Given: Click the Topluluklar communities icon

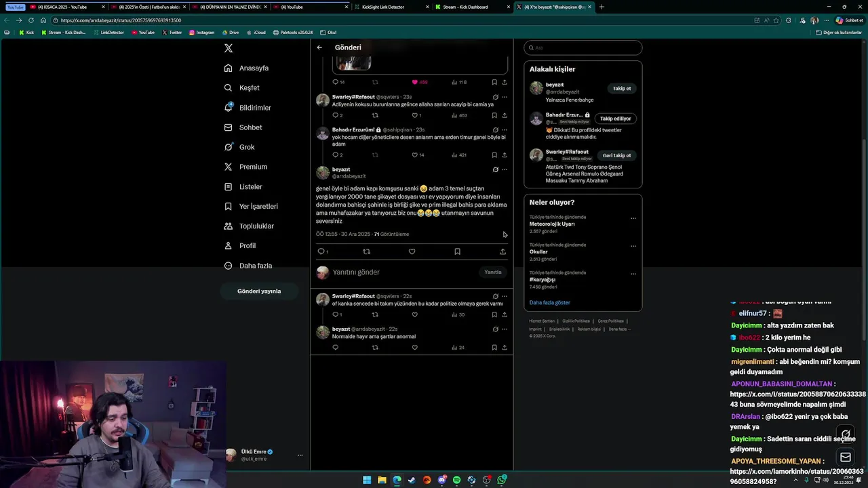Looking at the screenshot, I should pos(229,226).
